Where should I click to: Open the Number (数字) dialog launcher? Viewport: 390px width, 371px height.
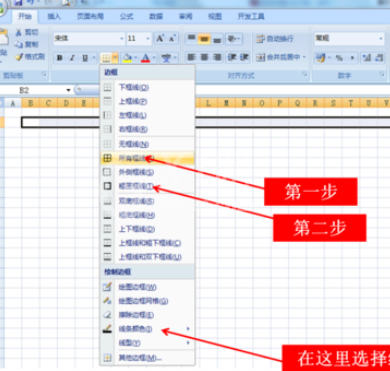pos(383,75)
